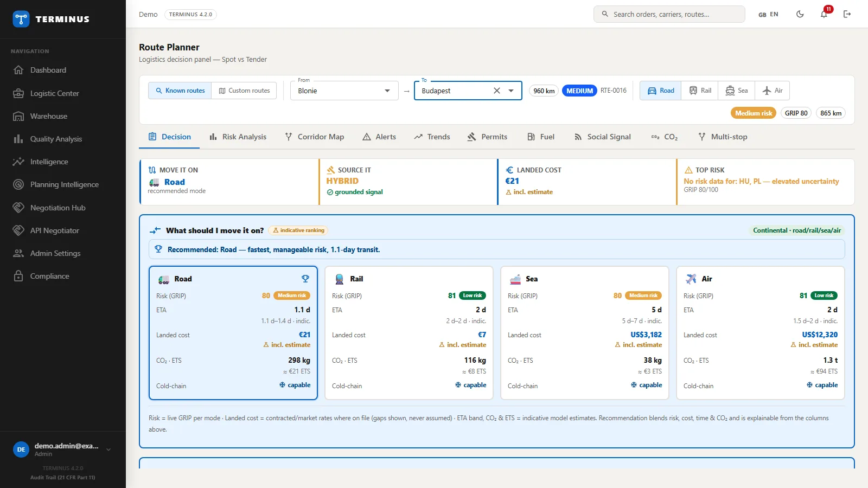Toggle dark mode moon icon
Viewport: 868px width, 488px height.
coord(800,14)
